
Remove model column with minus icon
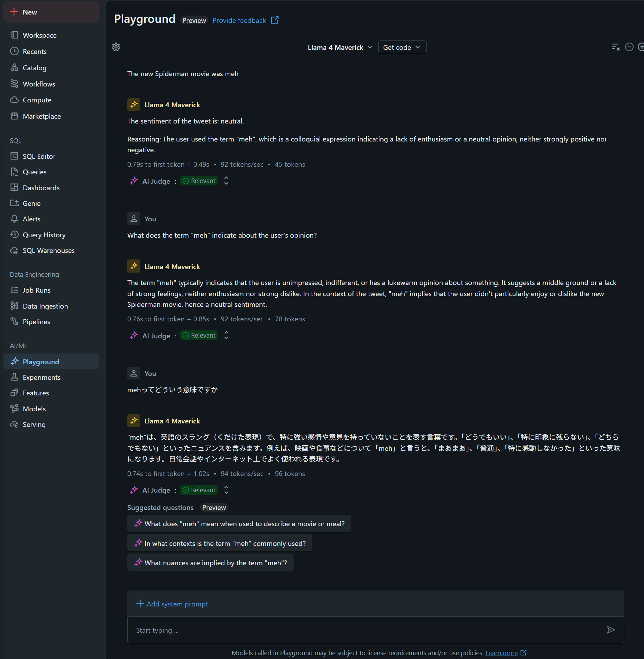tap(629, 47)
